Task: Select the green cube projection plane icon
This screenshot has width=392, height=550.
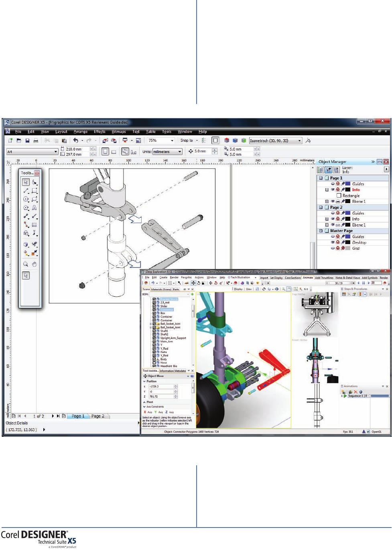Action: pyautogui.click(x=244, y=141)
